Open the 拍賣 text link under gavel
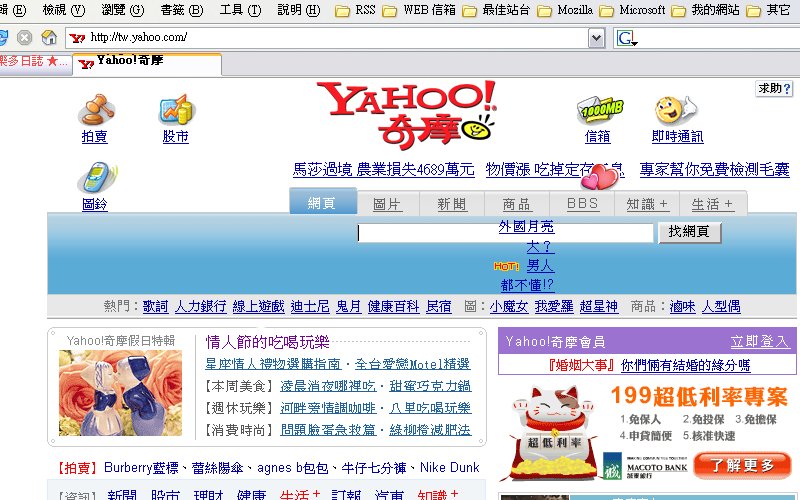The width and height of the screenshot is (800, 500). point(94,136)
